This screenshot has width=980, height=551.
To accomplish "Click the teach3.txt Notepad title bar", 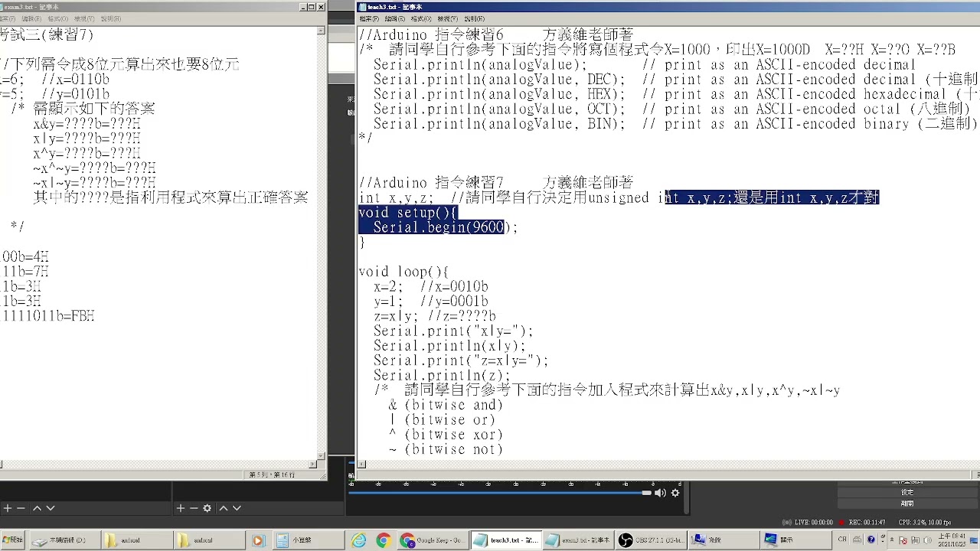I will click(x=666, y=7).
